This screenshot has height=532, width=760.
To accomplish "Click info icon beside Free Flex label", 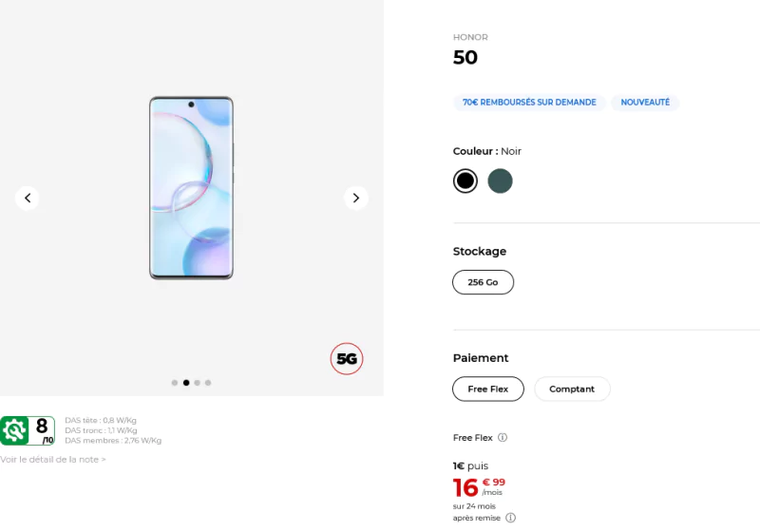I will 503,438.
